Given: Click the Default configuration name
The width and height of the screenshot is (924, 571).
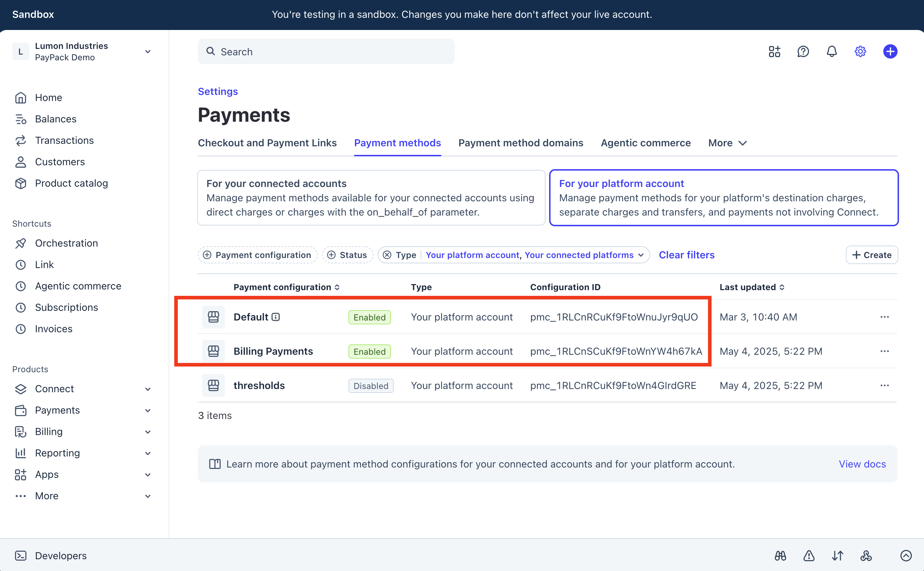Looking at the screenshot, I should [x=251, y=317].
